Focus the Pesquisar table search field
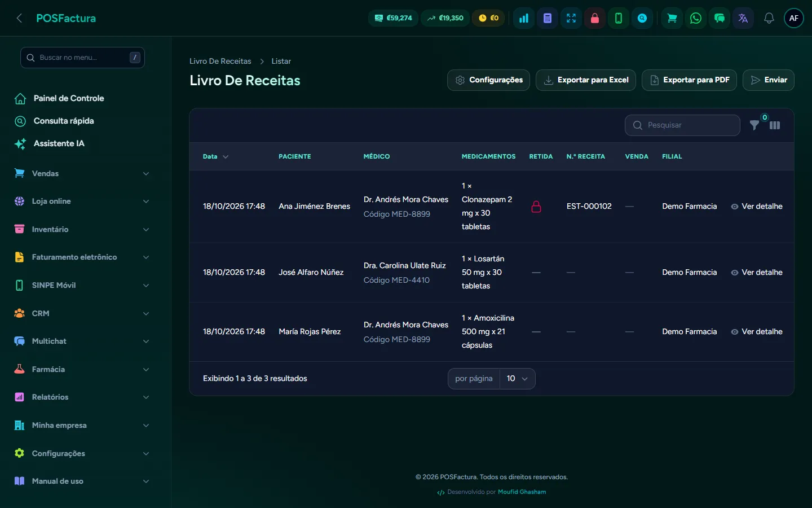The height and width of the screenshot is (508, 812). [682, 125]
